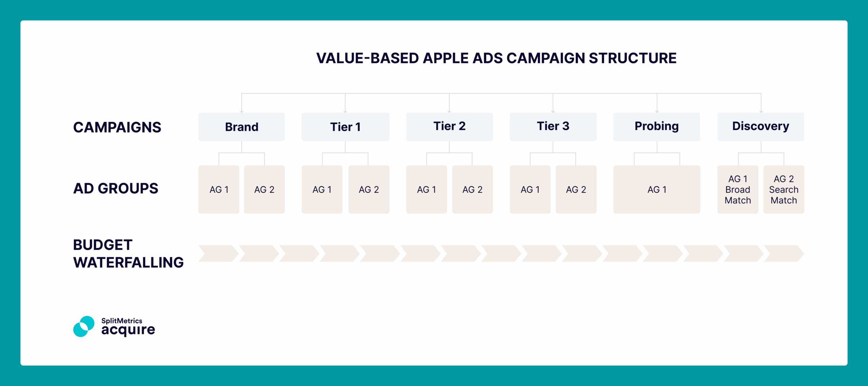Click AG 2 under the Brand campaign
Viewport: 868px width, 386px height.
click(x=264, y=189)
